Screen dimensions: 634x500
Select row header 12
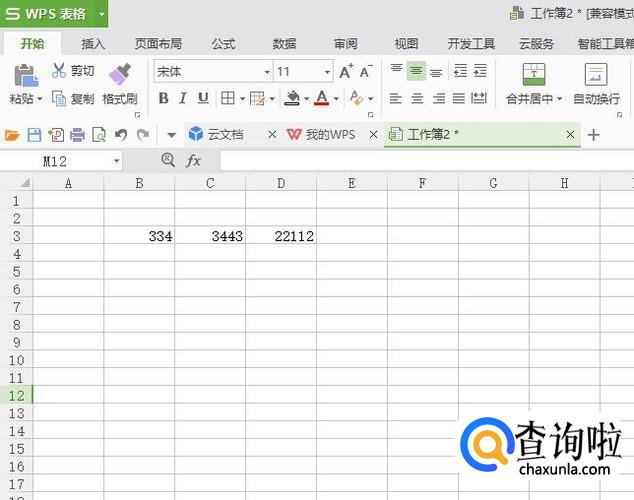point(16,395)
